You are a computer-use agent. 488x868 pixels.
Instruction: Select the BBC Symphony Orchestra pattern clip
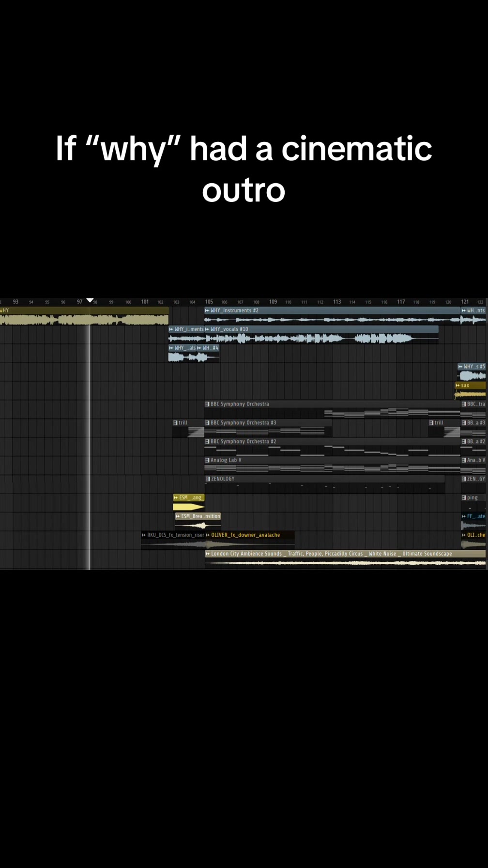point(332,409)
